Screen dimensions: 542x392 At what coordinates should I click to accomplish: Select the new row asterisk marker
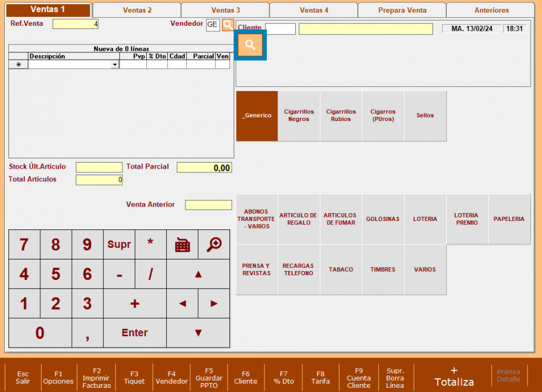pos(18,64)
